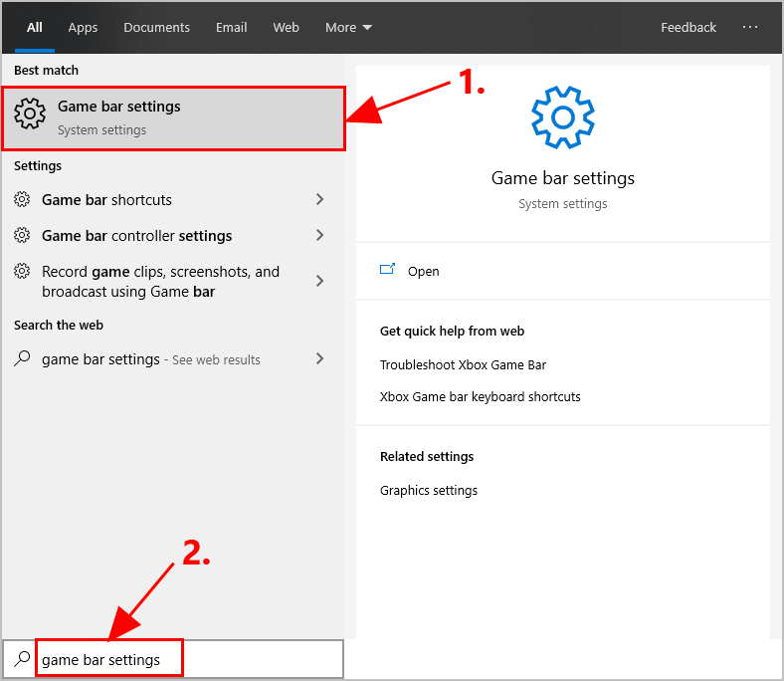Click the search box magnifier icon

pyautogui.click(x=22, y=659)
